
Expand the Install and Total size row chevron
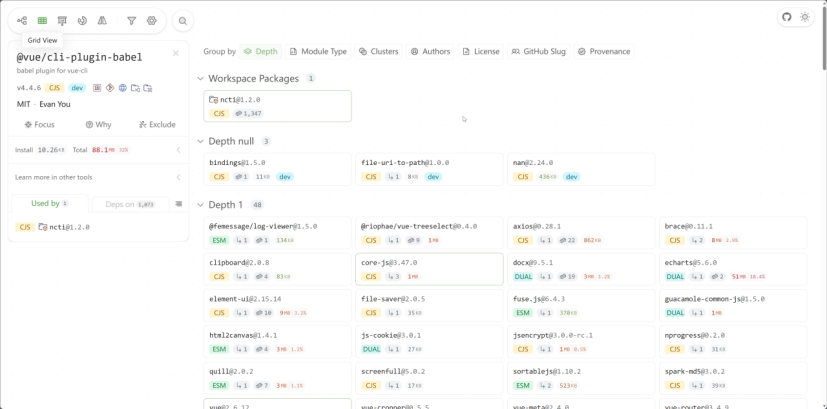[179, 150]
